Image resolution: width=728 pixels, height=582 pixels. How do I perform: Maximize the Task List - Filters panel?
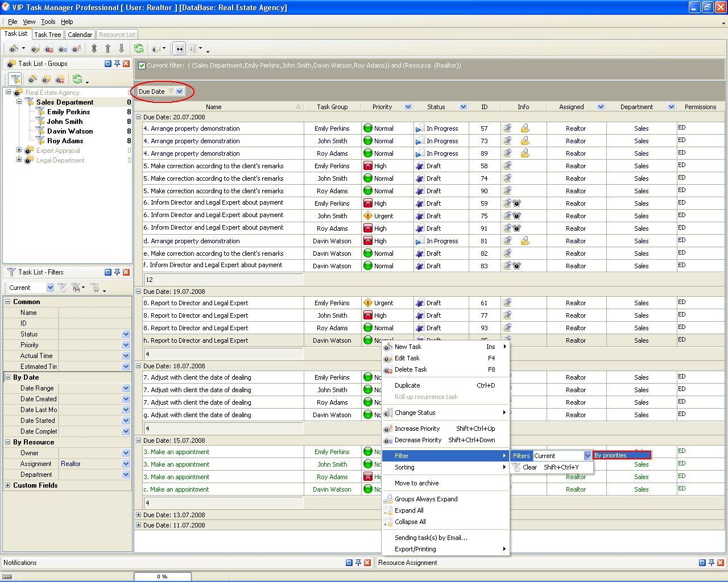pyautogui.click(x=108, y=272)
